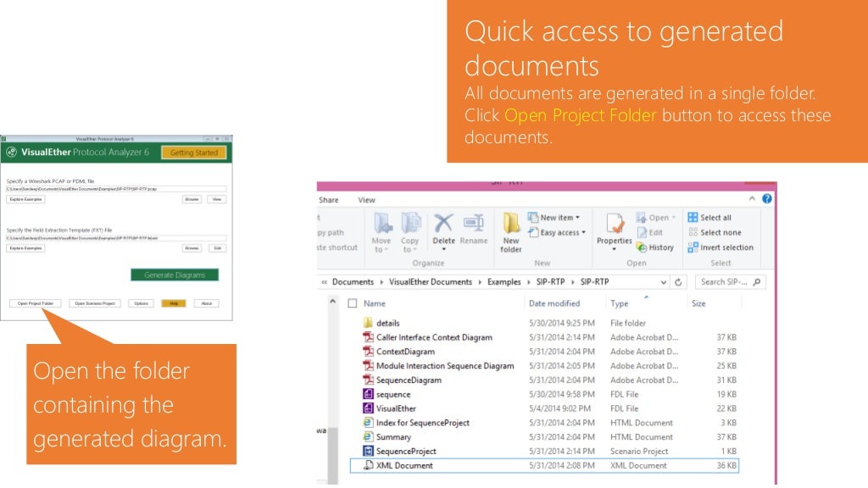Viewport: 868px width, 488px height.
Task: Expand the arrow after VisualEther Documents breadcrumb
Action: coord(480,282)
